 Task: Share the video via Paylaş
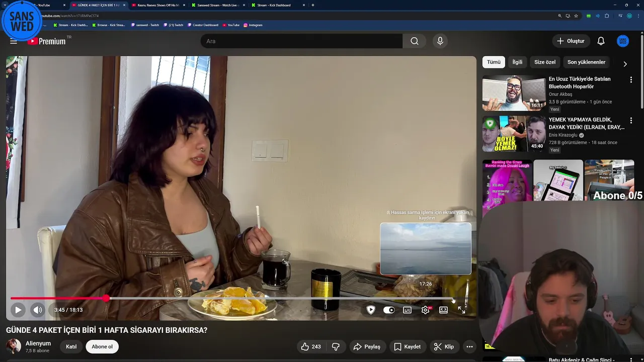pyautogui.click(x=367, y=346)
